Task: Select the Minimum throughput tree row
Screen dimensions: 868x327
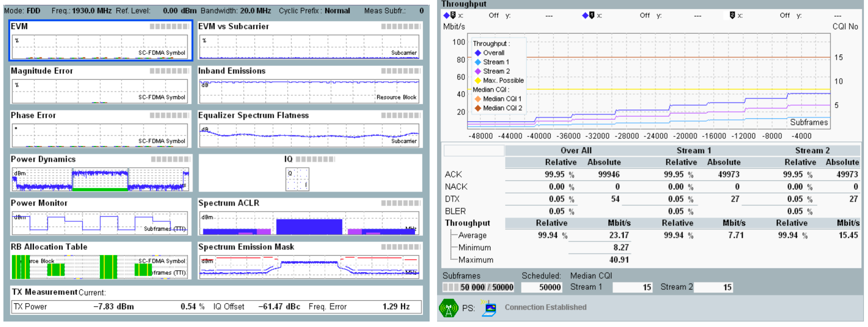Action: click(474, 248)
